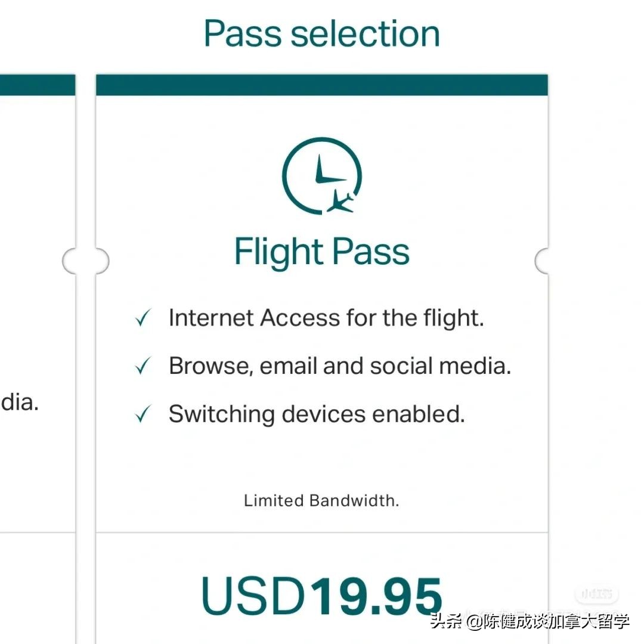The height and width of the screenshot is (644, 644).
Task: Click the Pass selection heading
Action: (322, 33)
